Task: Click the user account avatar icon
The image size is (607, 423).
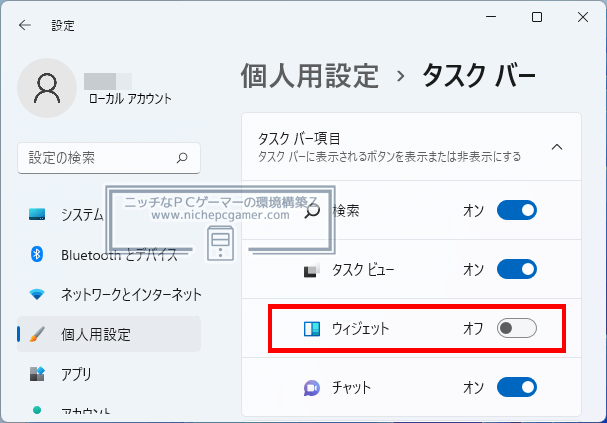Action: point(46,87)
